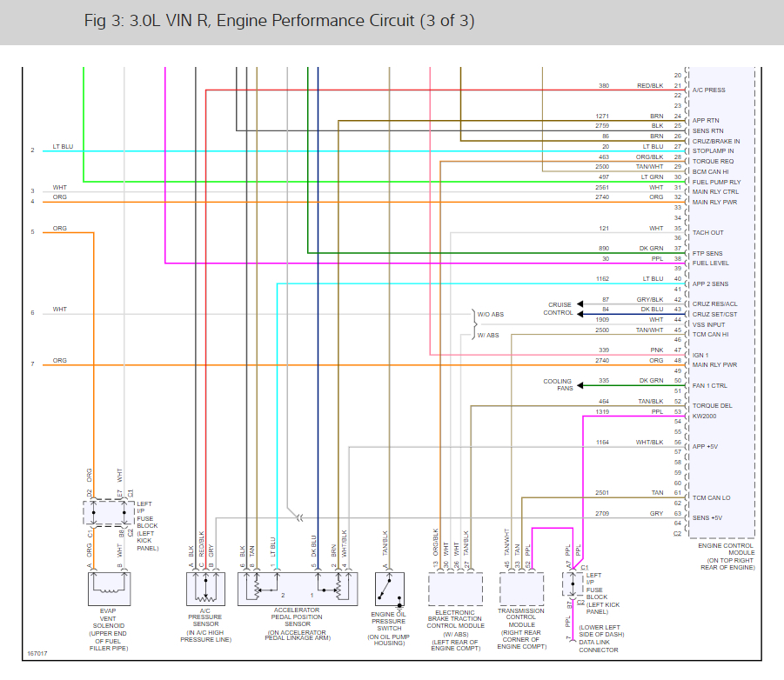Viewport: 784px width, 680px height.
Task: Click the KW2000 pin label
Action: (704, 416)
